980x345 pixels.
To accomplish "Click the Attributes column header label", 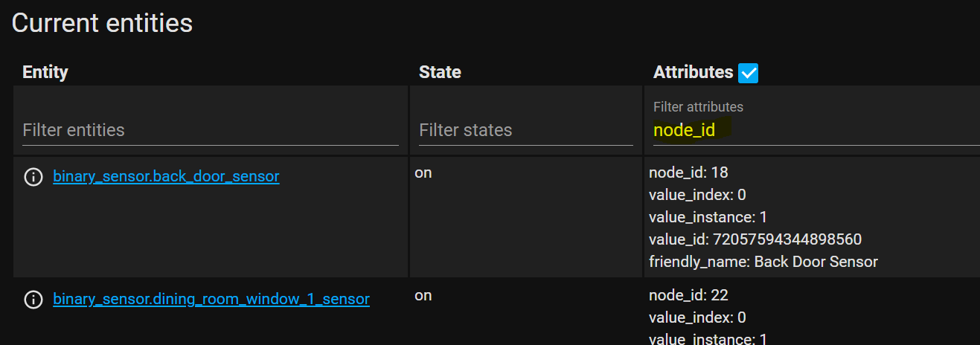I will pos(693,72).
